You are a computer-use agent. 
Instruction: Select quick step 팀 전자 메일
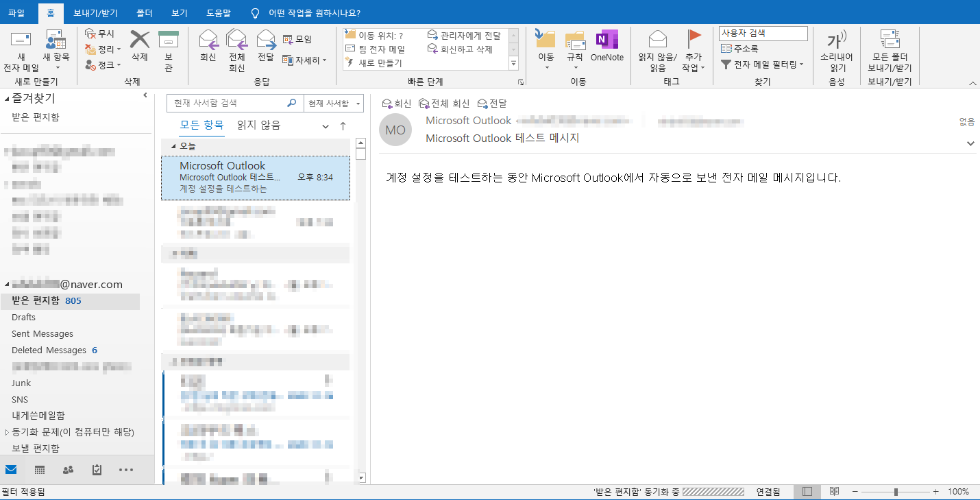tap(376, 49)
